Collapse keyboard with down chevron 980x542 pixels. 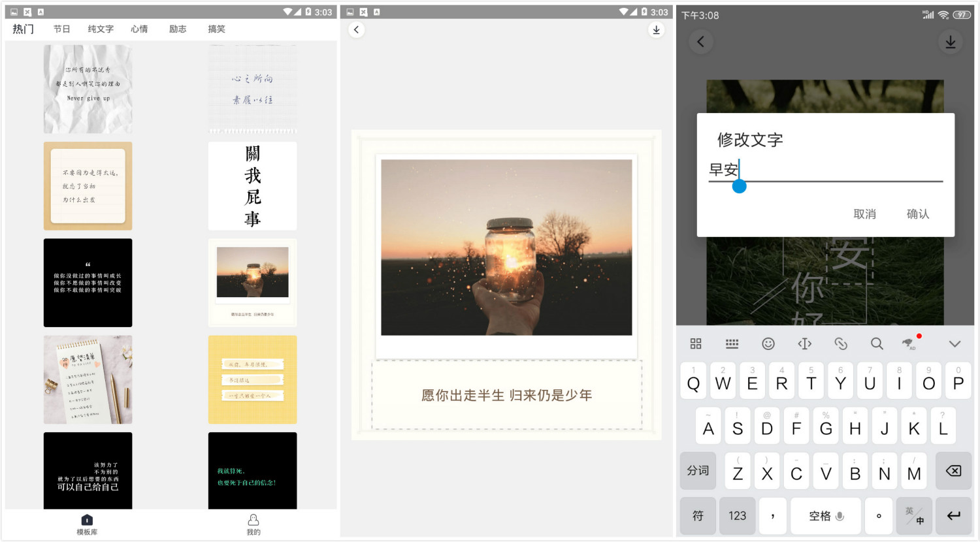click(x=955, y=343)
